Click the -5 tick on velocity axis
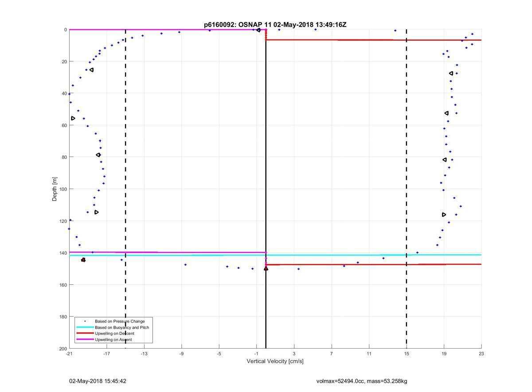532x392 pixels. (x=219, y=353)
